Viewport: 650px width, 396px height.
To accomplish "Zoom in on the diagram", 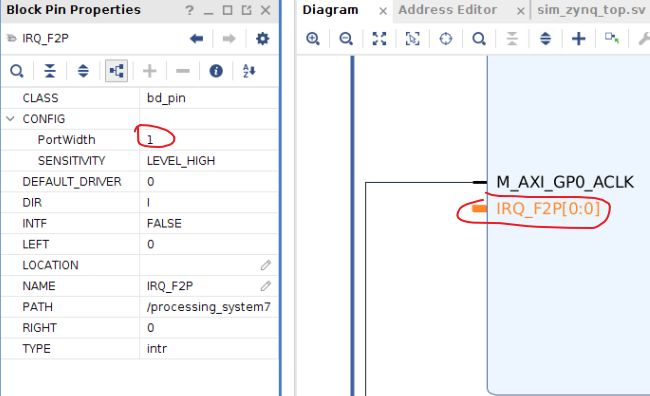I will tap(313, 39).
